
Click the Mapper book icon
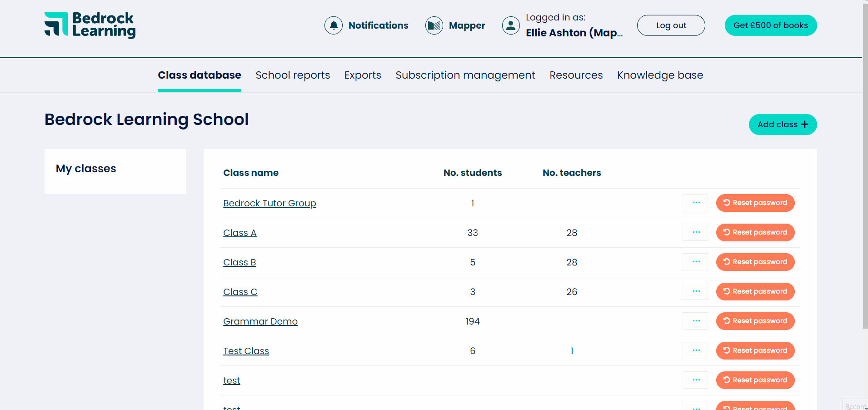click(434, 25)
